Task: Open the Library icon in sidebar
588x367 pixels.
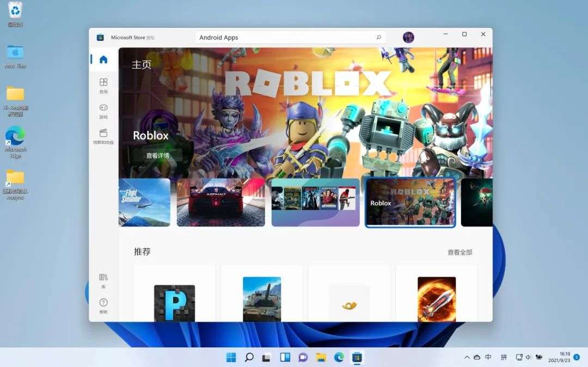Action: pos(103,280)
